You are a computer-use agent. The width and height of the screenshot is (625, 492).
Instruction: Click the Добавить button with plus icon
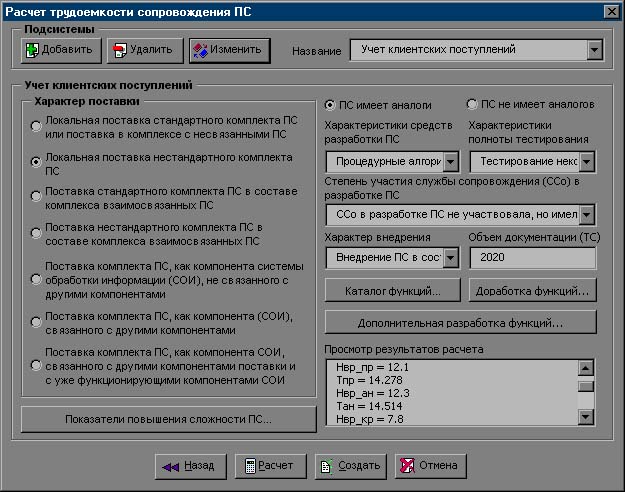pyautogui.click(x=58, y=49)
